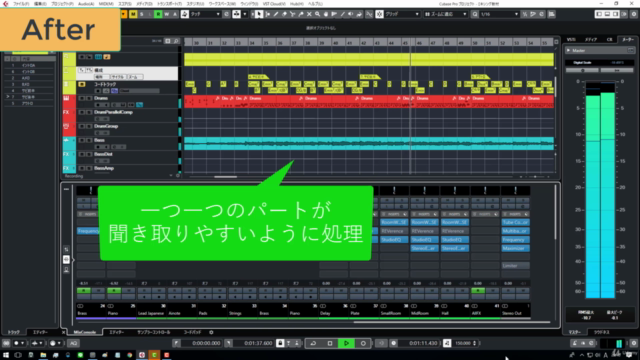Screen dimensions: 640x360
Task: Select the Draw pencil tool
Action: [276, 14]
